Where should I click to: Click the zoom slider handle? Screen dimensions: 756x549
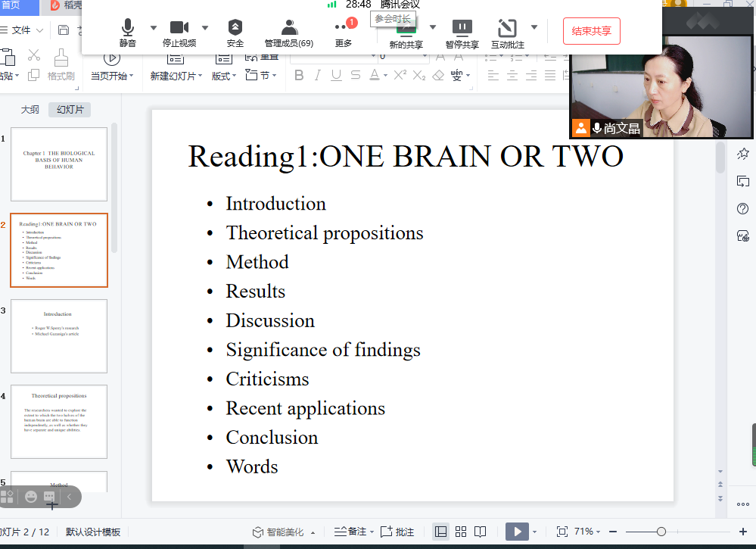pyautogui.click(x=661, y=532)
